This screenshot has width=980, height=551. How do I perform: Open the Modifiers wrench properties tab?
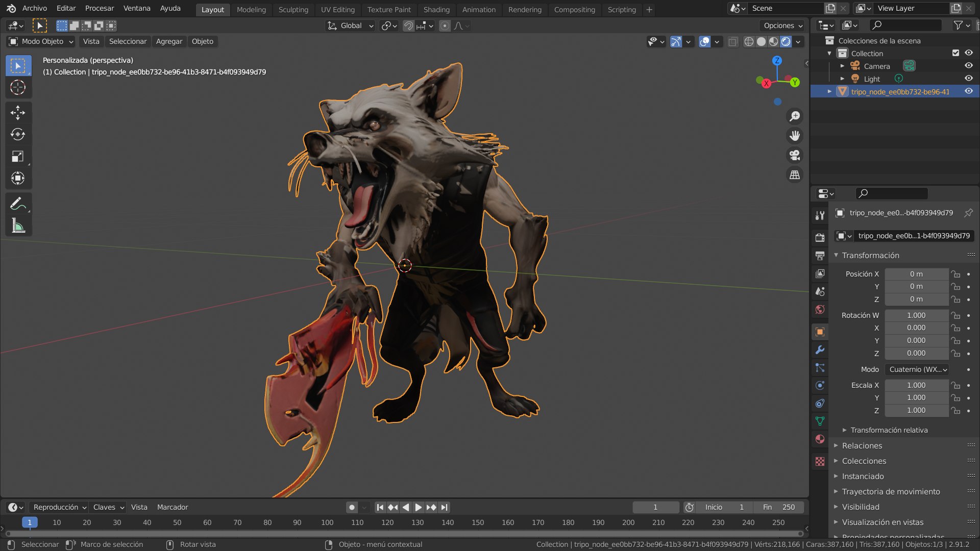click(820, 350)
